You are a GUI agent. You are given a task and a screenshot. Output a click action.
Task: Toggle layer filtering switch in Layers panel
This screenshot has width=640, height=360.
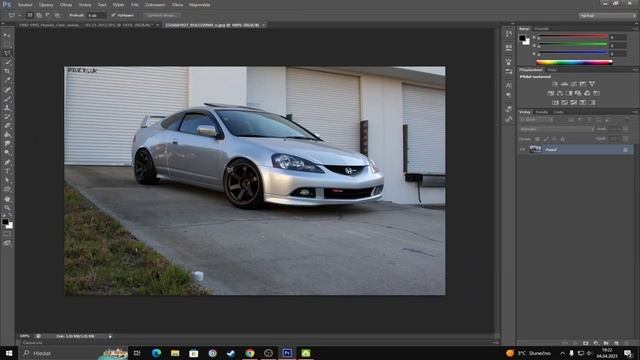click(627, 120)
